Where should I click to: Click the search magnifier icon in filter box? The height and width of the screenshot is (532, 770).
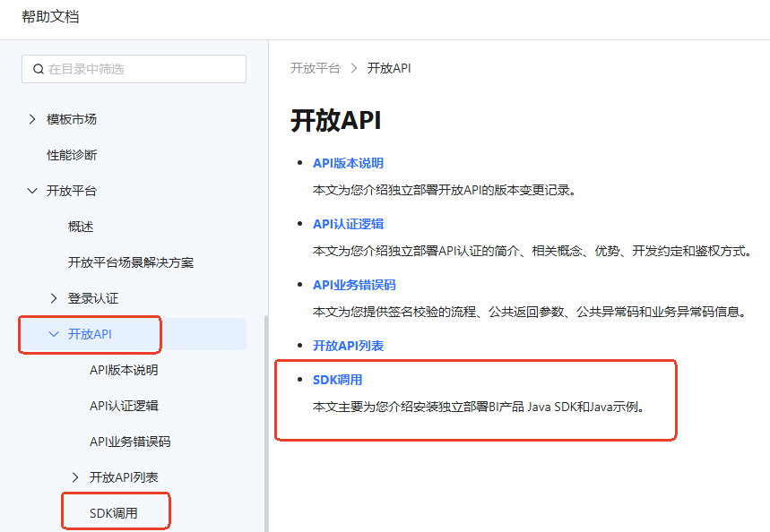click(x=39, y=69)
